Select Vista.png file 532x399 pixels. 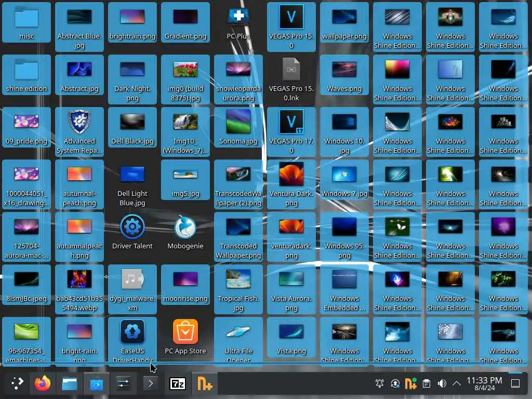291,337
